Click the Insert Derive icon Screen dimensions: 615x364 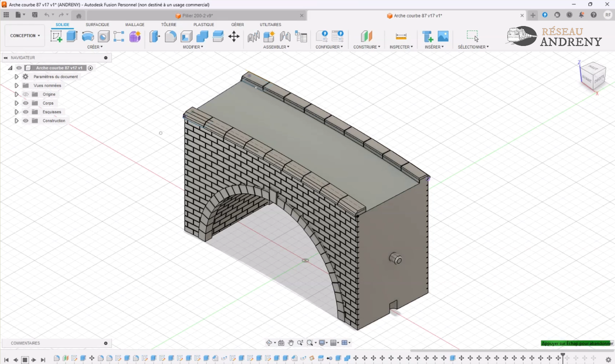(x=427, y=36)
